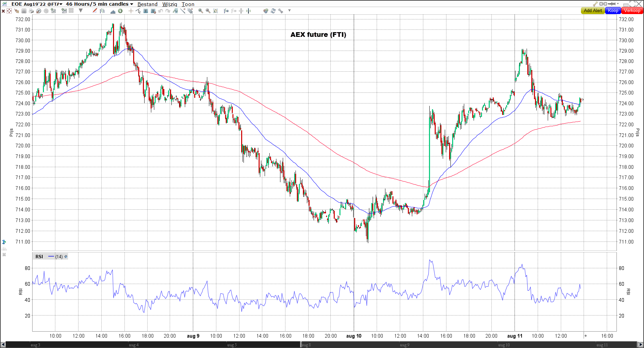Click the pencil draw tool icon

click(x=95, y=11)
